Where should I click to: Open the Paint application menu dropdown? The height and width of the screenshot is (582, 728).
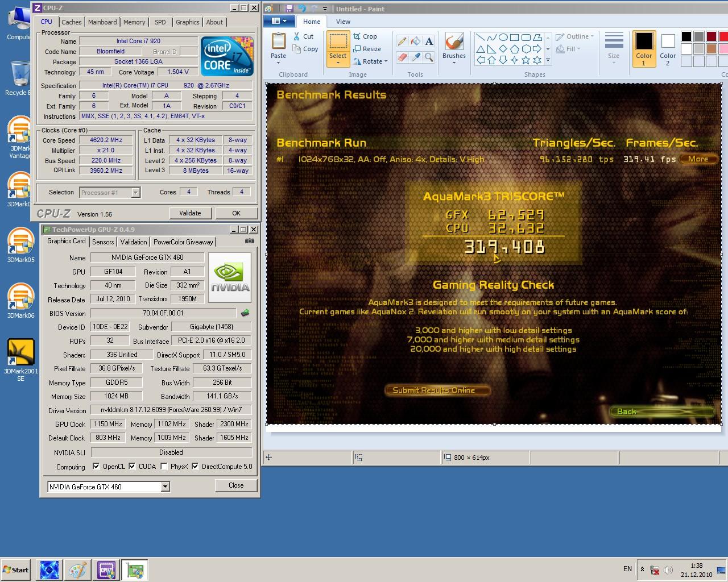pos(280,21)
